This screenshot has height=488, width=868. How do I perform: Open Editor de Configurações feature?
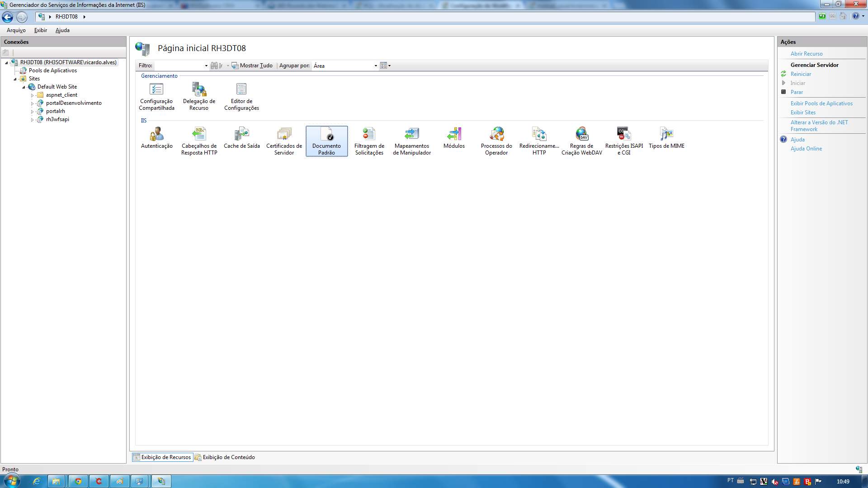pos(241,97)
